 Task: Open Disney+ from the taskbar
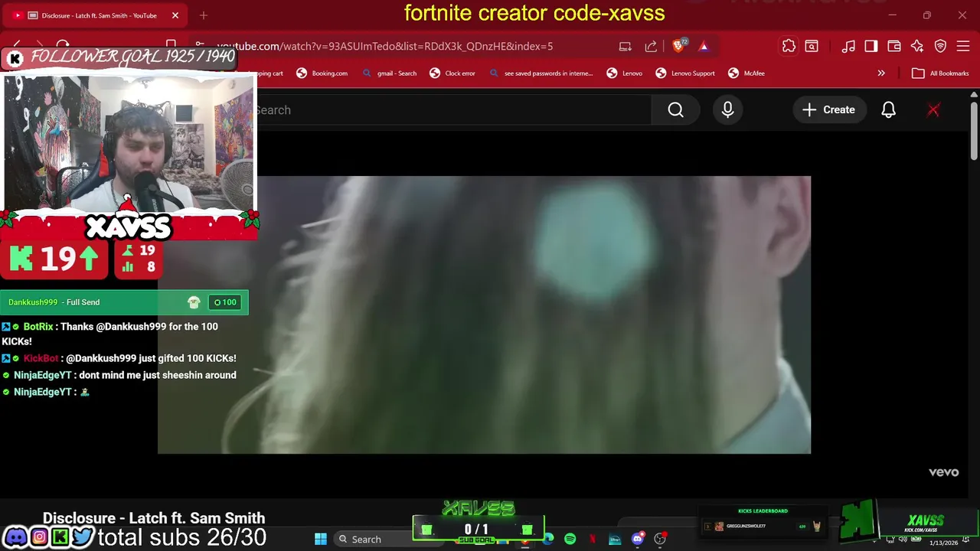(615, 539)
